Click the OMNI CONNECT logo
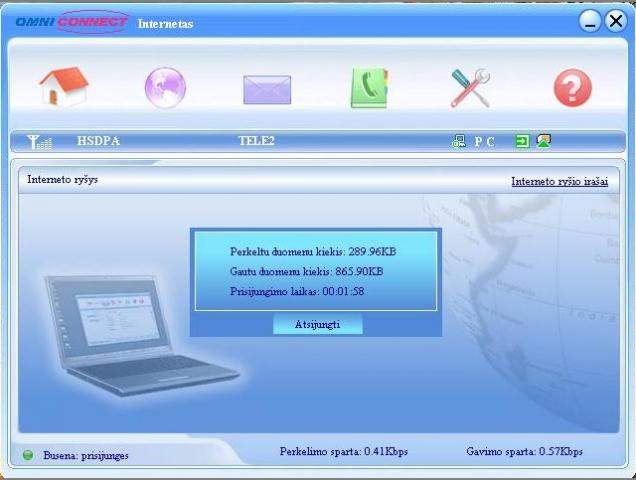Screen dimensions: 636x480 point(71,22)
